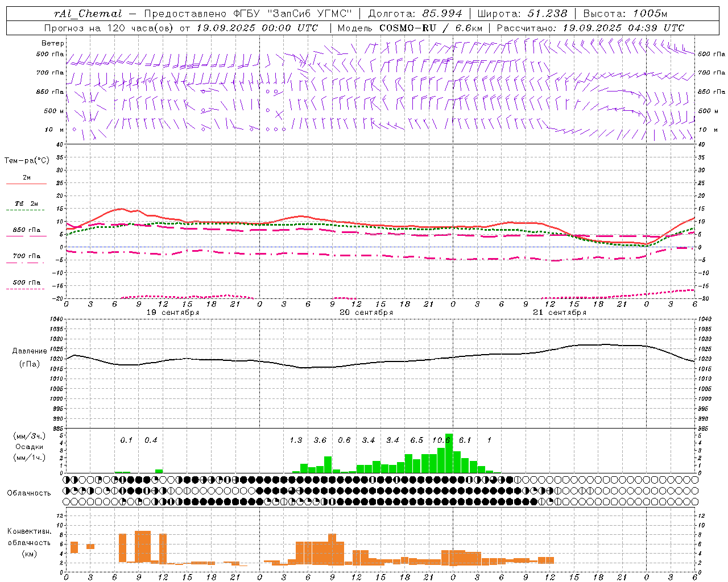The width and height of the screenshot is (728, 582).
Task: Click the '21 сентября' date label
Action: coord(560,313)
